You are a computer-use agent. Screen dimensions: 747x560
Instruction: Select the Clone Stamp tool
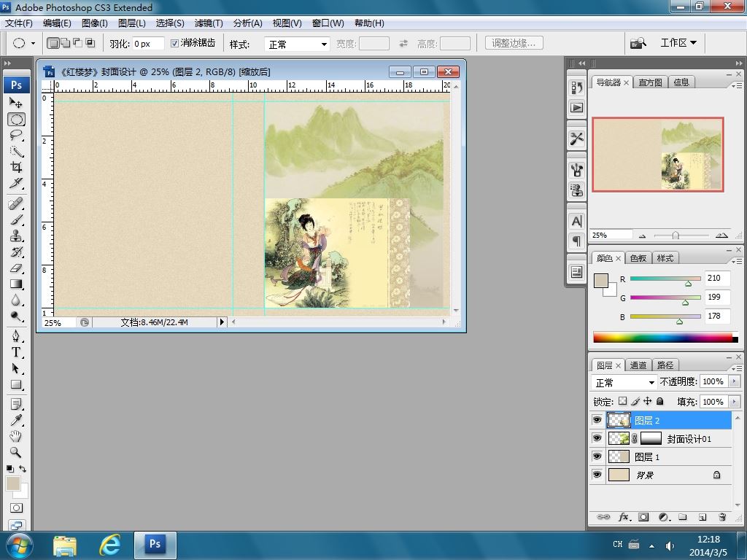pyautogui.click(x=16, y=236)
